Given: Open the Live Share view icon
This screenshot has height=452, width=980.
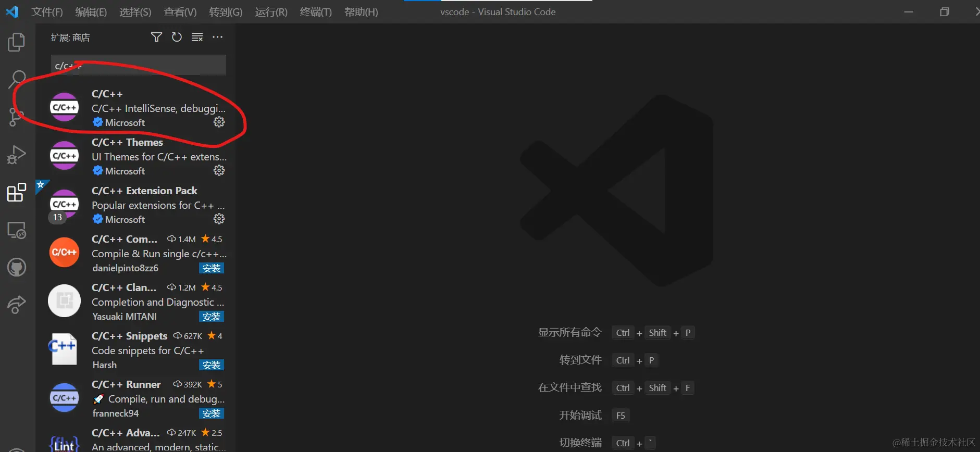Looking at the screenshot, I should 17,305.
